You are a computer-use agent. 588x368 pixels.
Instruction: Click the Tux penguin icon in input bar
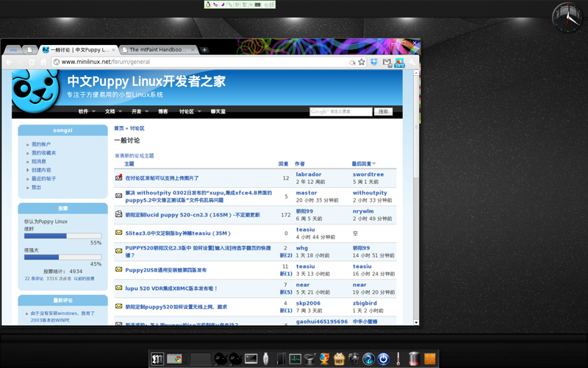208,4
